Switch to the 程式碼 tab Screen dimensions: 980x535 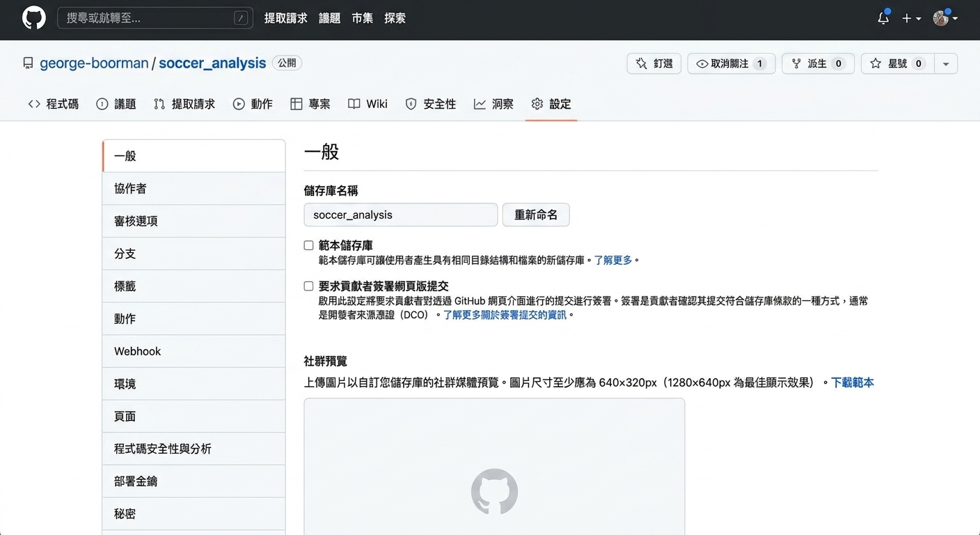click(54, 104)
